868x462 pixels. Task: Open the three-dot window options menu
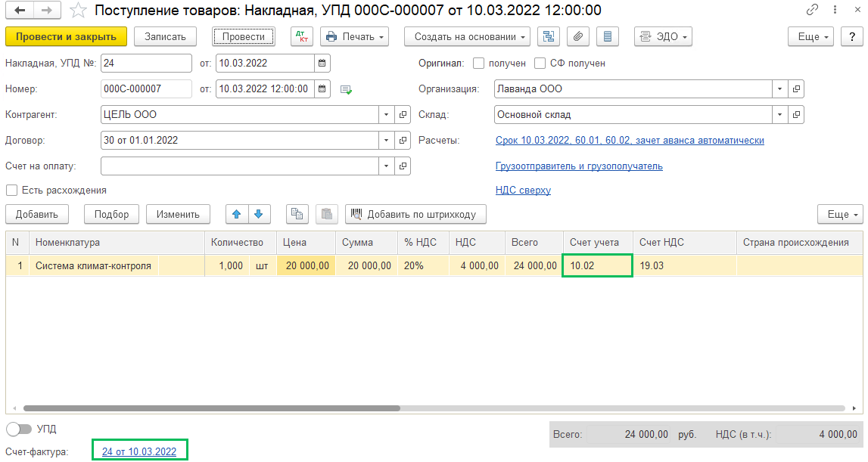tap(835, 10)
